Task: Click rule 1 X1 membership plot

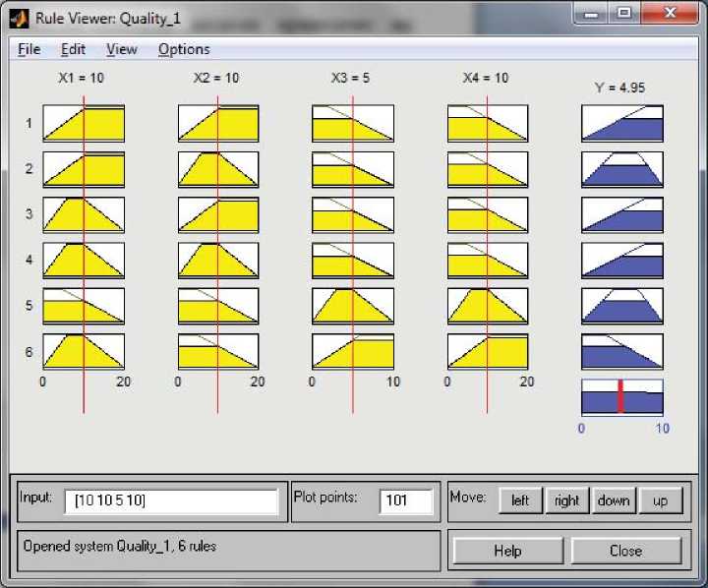Action: point(84,123)
